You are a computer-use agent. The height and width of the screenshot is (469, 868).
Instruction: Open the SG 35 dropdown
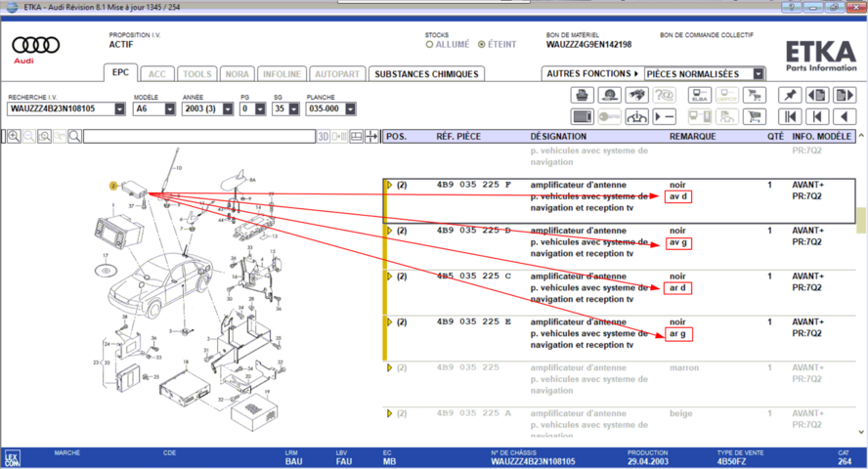(x=294, y=109)
